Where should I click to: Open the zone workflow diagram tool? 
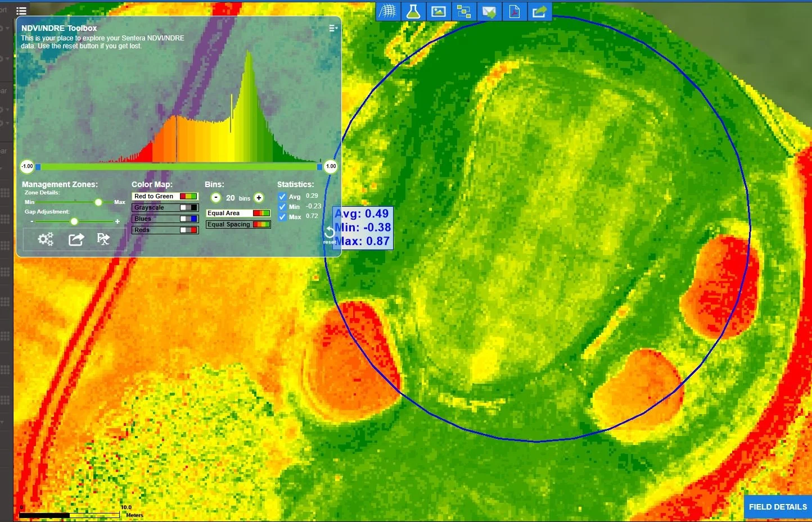click(x=464, y=11)
